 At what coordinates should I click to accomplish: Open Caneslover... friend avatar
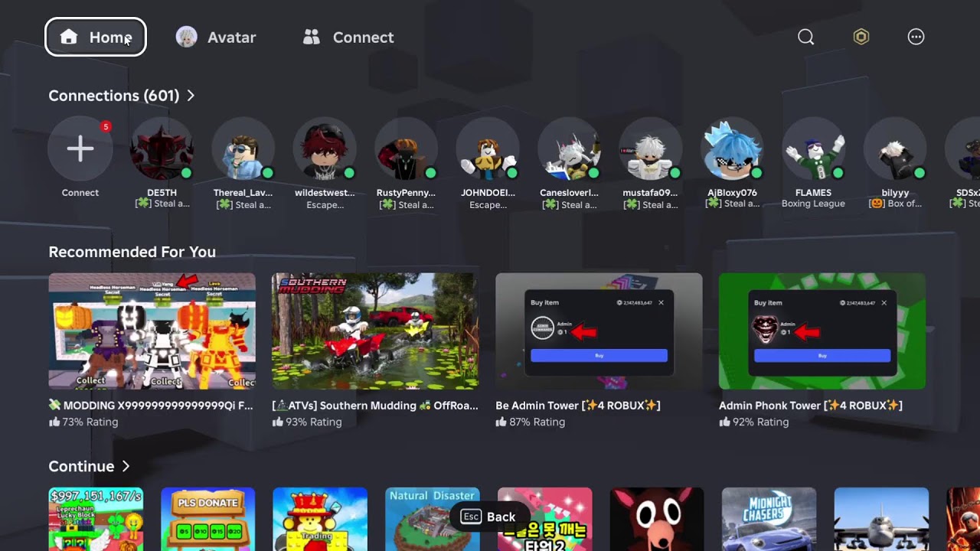tap(569, 148)
